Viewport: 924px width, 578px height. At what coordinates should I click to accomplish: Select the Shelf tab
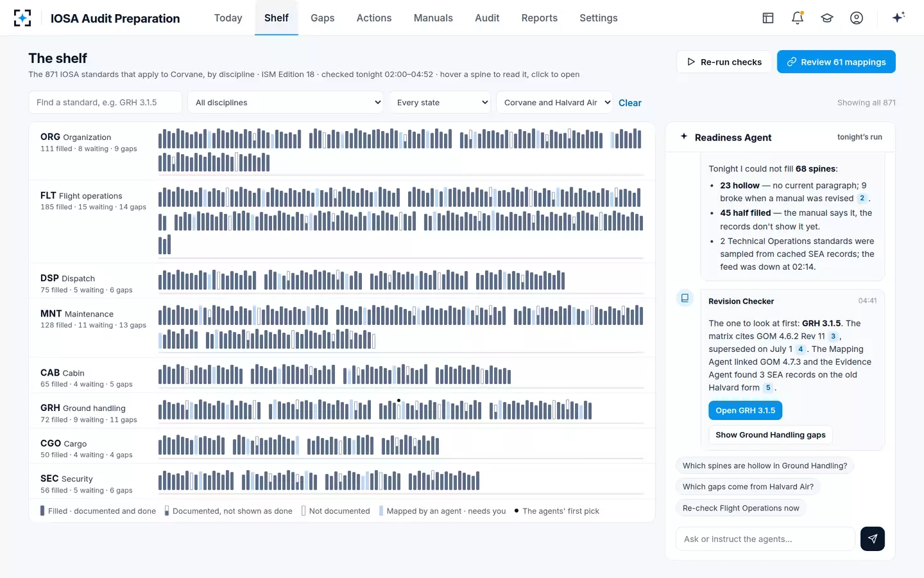point(277,18)
